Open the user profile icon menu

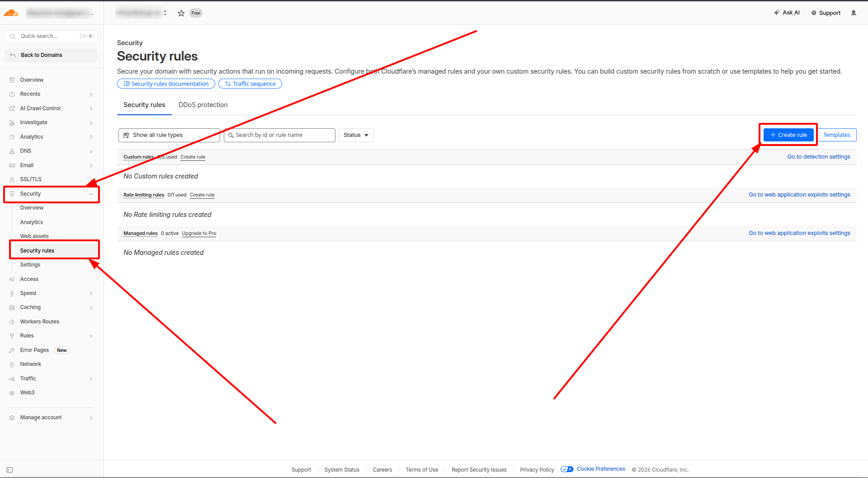(x=854, y=13)
